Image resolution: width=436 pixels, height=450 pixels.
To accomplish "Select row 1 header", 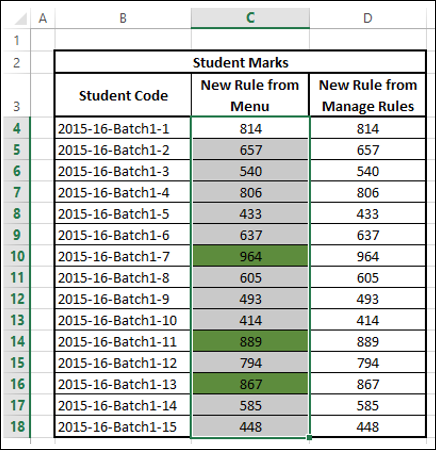I will point(16,40).
